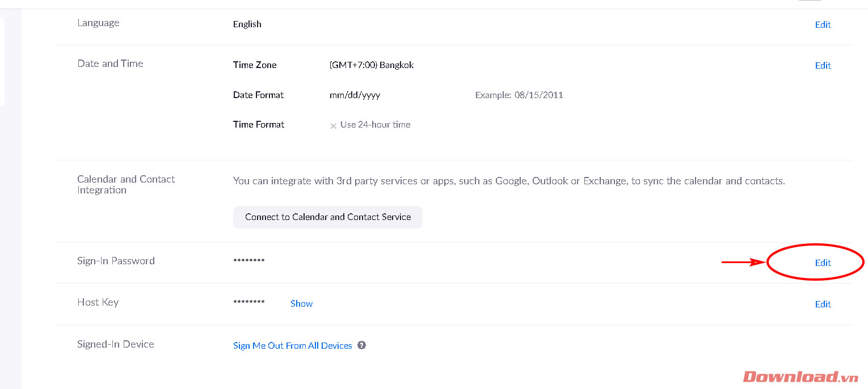
Task: Click the help icon beside Sign Me Out
Action: [361, 345]
